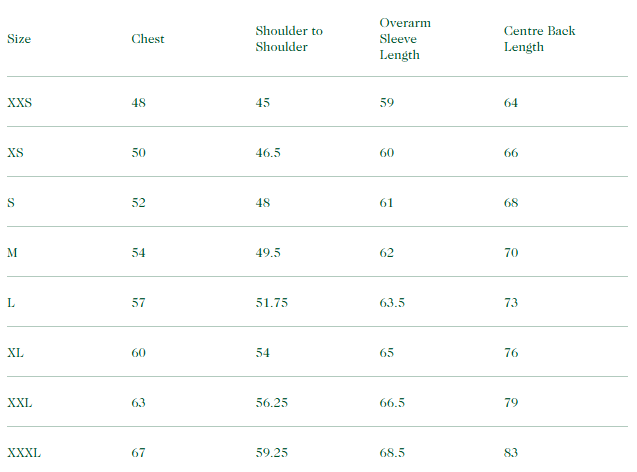Select the M size row label

click(x=12, y=253)
